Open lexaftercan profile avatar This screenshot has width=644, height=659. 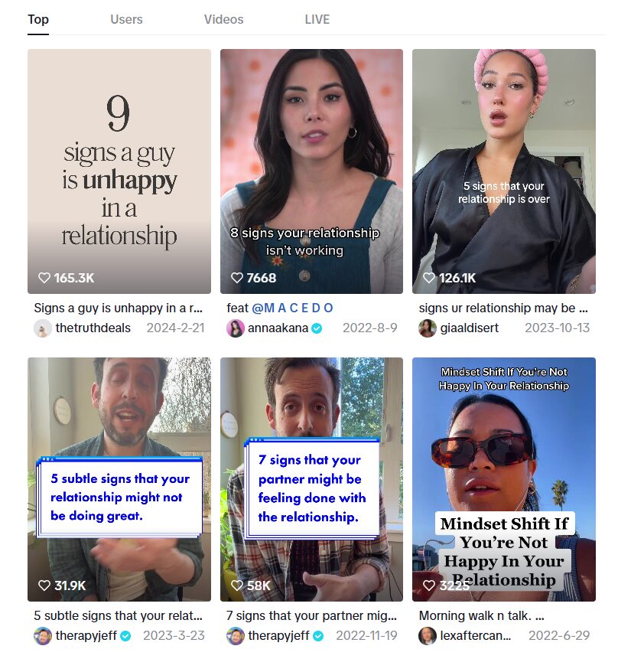click(428, 636)
